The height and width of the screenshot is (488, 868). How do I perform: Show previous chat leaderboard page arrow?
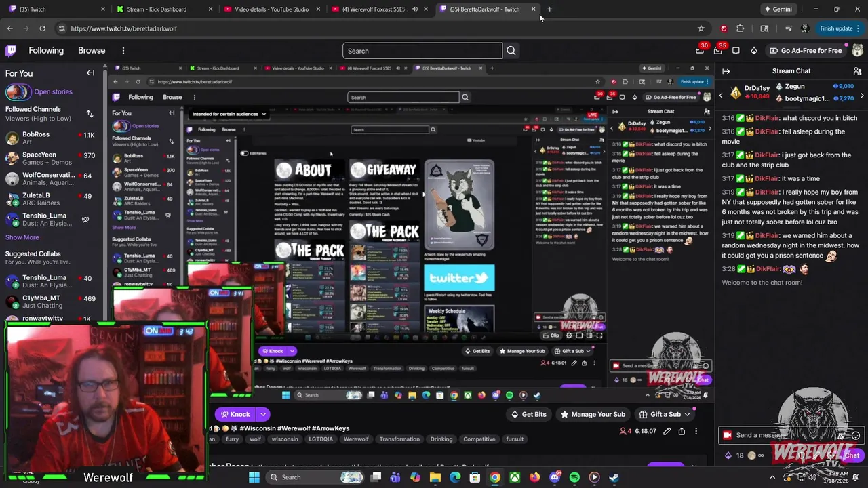tap(721, 96)
